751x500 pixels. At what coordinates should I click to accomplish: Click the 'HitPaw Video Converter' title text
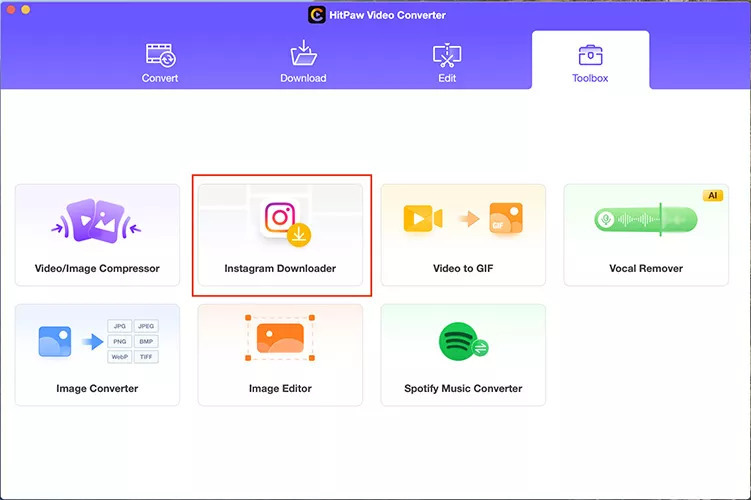pyautogui.click(x=387, y=15)
